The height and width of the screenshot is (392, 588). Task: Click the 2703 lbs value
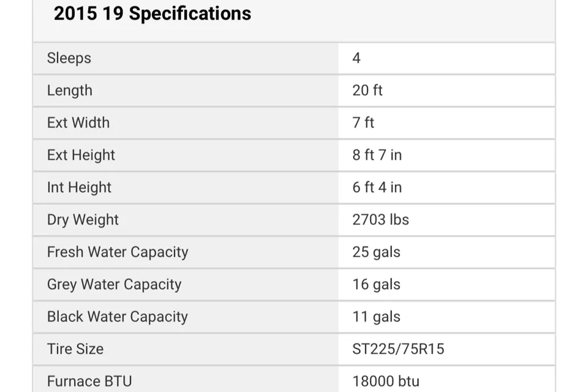[x=380, y=219]
